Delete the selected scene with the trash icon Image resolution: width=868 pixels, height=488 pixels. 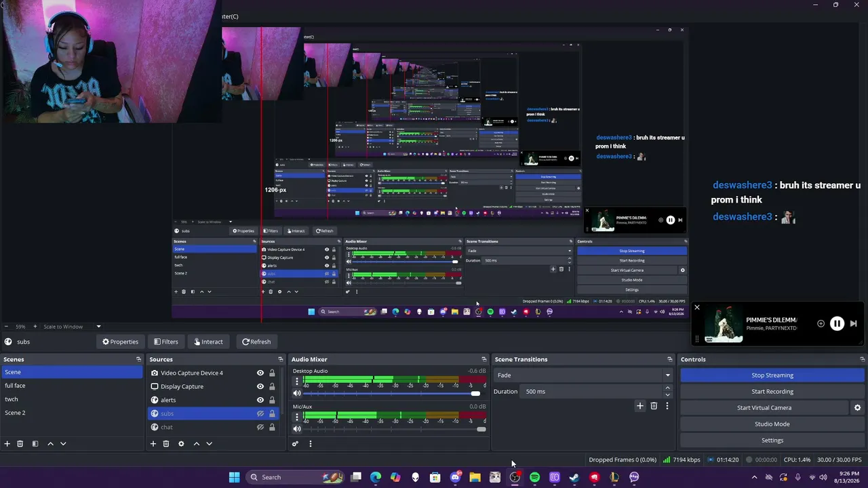pyautogui.click(x=20, y=444)
